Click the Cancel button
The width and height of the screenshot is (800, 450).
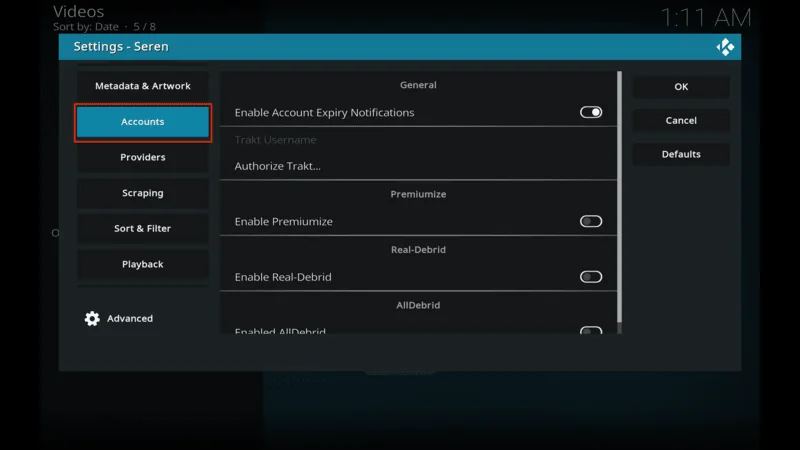(x=681, y=120)
